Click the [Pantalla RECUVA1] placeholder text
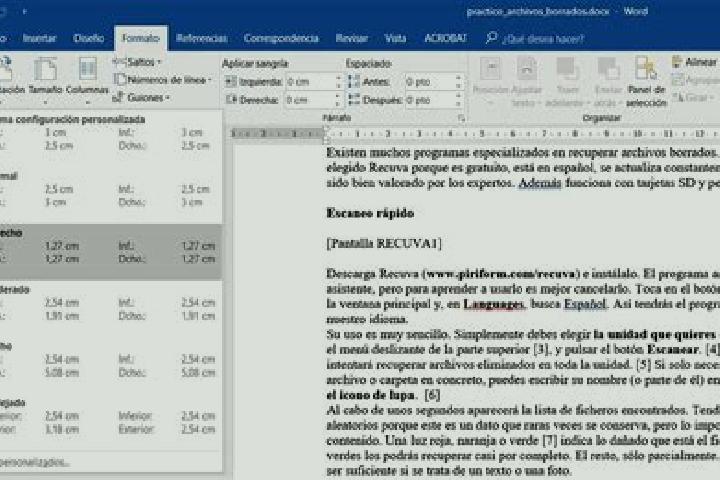The width and height of the screenshot is (720, 480). click(384, 243)
